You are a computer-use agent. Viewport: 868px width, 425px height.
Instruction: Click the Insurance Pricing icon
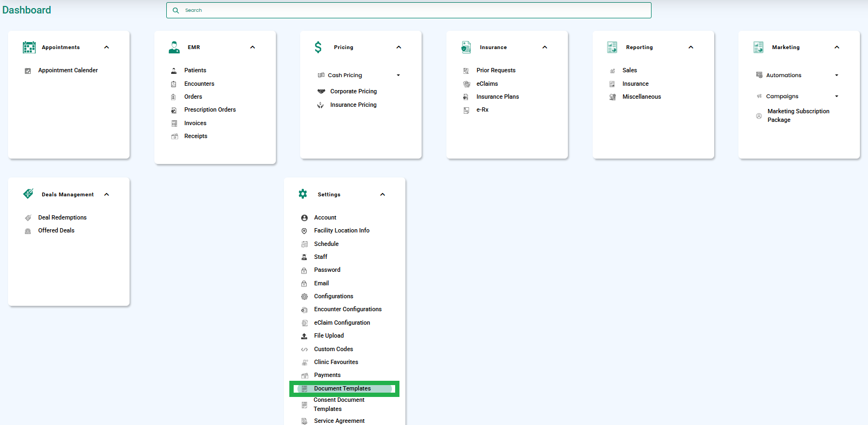(x=321, y=105)
